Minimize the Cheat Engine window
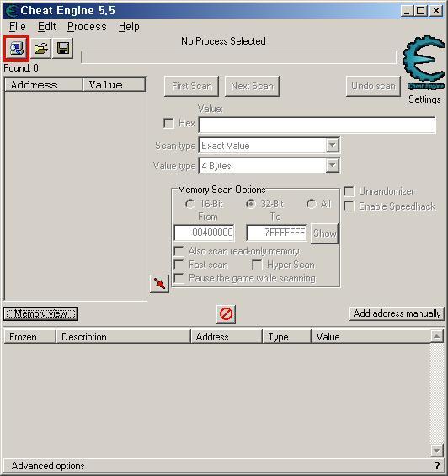This screenshot has width=448, height=476. [407, 11]
